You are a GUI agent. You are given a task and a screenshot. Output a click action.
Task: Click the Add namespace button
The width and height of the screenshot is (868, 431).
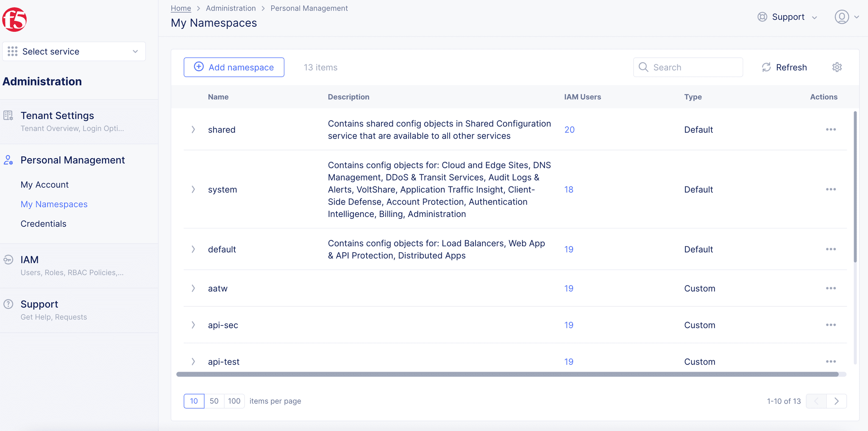(234, 67)
